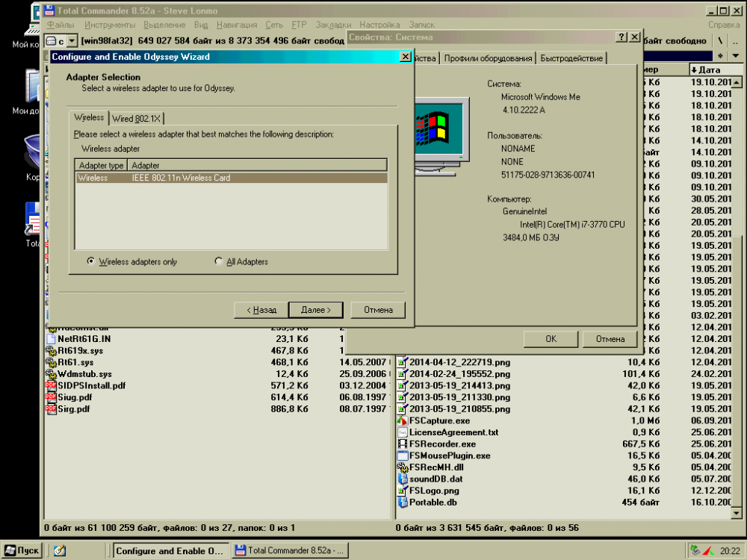Switch to the Wired 802.1X tab

click(137, 119)
